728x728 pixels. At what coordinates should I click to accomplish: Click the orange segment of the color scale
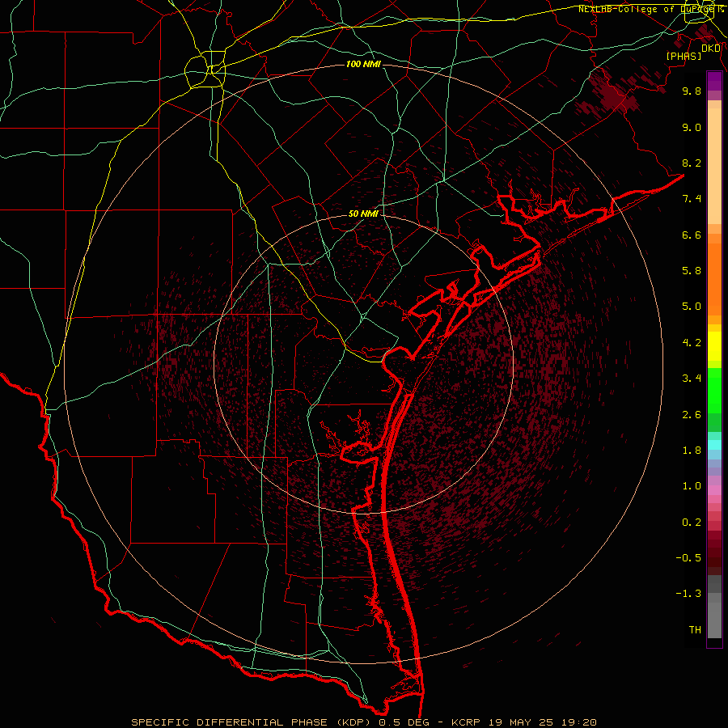714,278
